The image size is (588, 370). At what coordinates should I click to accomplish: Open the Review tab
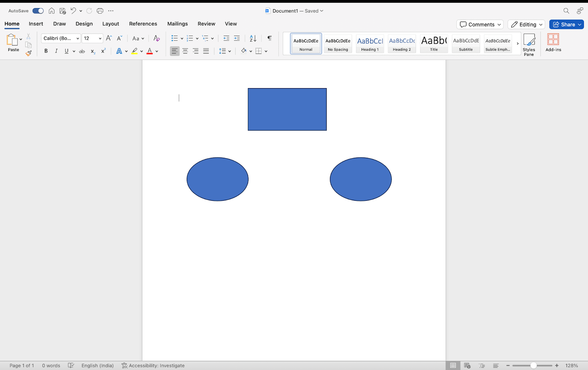click(206, 23)
